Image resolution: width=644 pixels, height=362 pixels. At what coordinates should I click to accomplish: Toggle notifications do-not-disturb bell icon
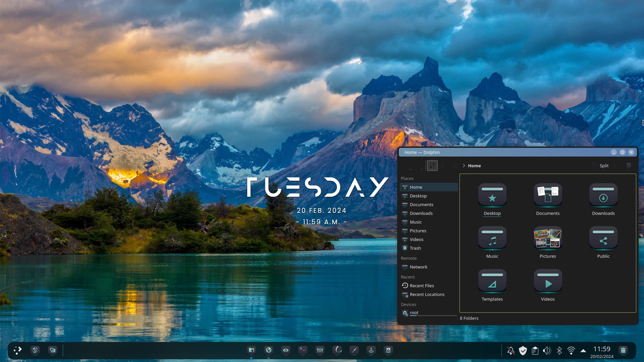click(511, 351)
